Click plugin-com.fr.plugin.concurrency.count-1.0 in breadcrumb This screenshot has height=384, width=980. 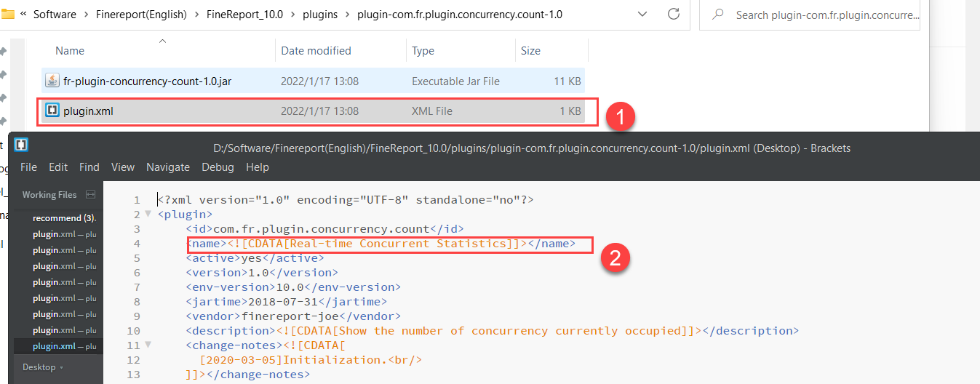pos(460,15)
